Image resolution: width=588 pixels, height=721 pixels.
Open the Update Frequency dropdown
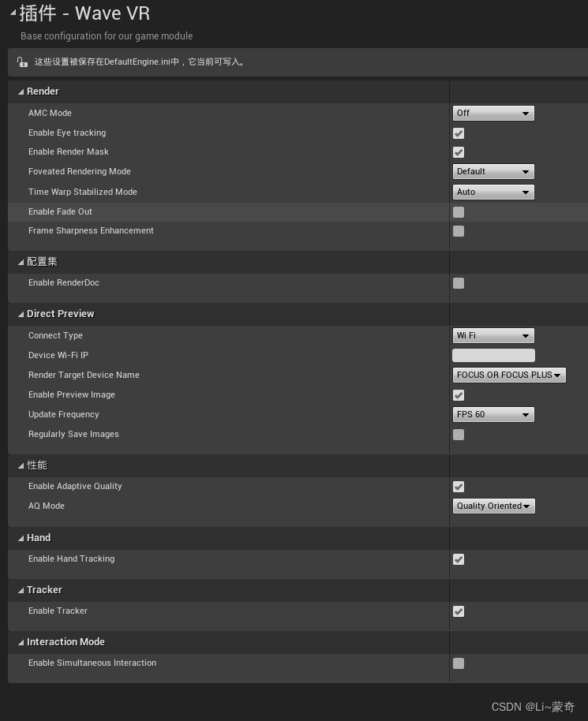[x=493, y=414]
